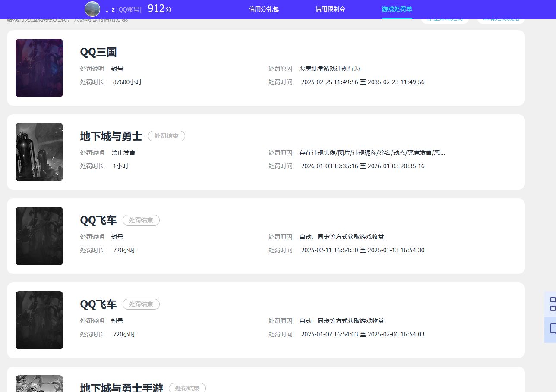556x392 pixels.
Task: Click the QQ账号 username label
Action: (x=124, y=9)
